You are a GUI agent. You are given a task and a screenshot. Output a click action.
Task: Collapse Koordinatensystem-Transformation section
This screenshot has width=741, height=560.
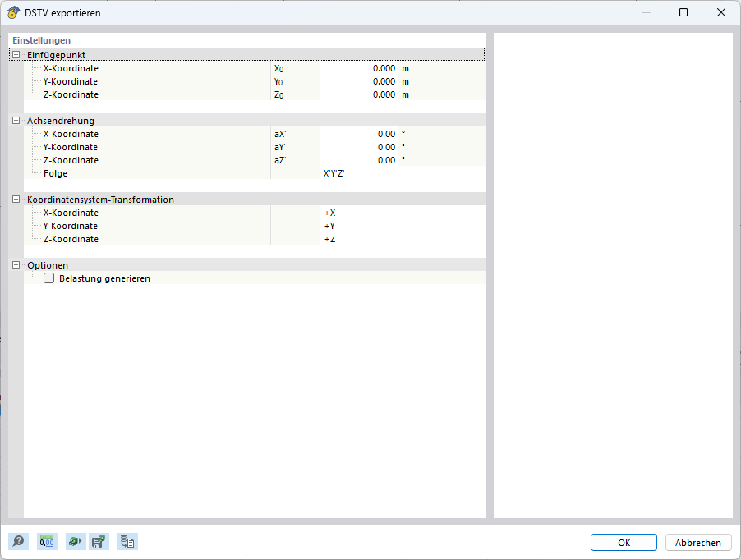[16, 200]
